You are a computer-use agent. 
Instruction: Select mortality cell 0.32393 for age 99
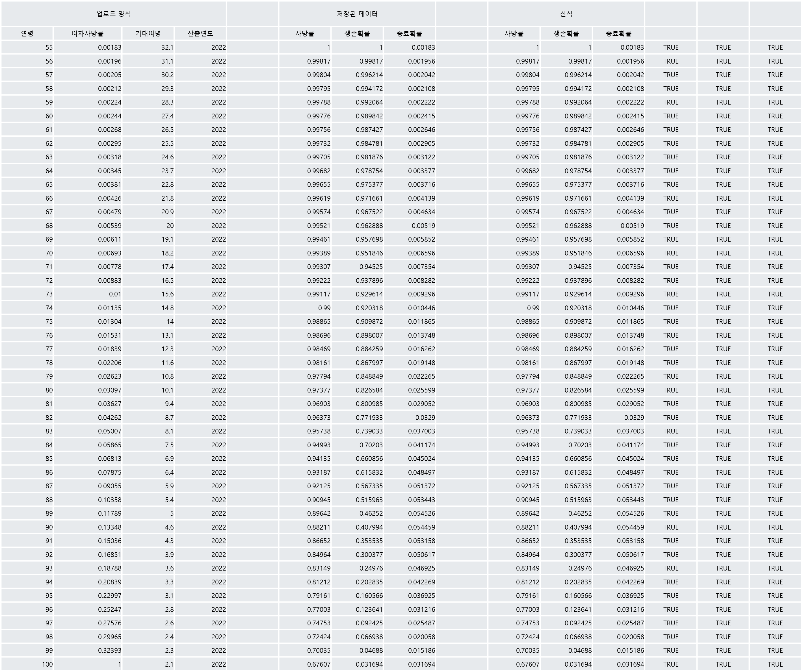point(109,650)
